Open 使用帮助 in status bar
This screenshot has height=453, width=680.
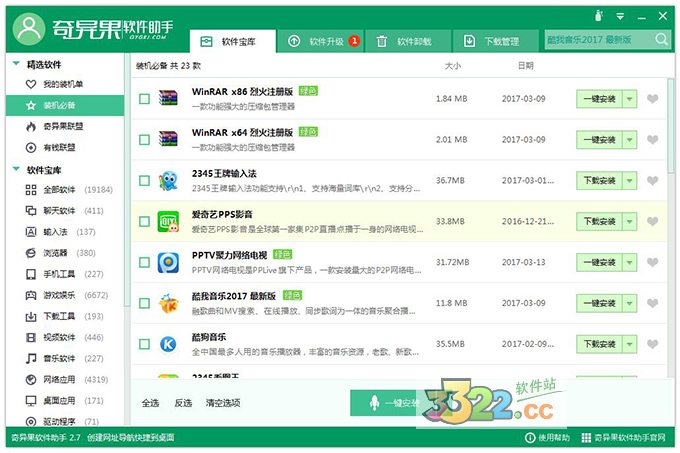pyautogui.click(x=547, y=438)
